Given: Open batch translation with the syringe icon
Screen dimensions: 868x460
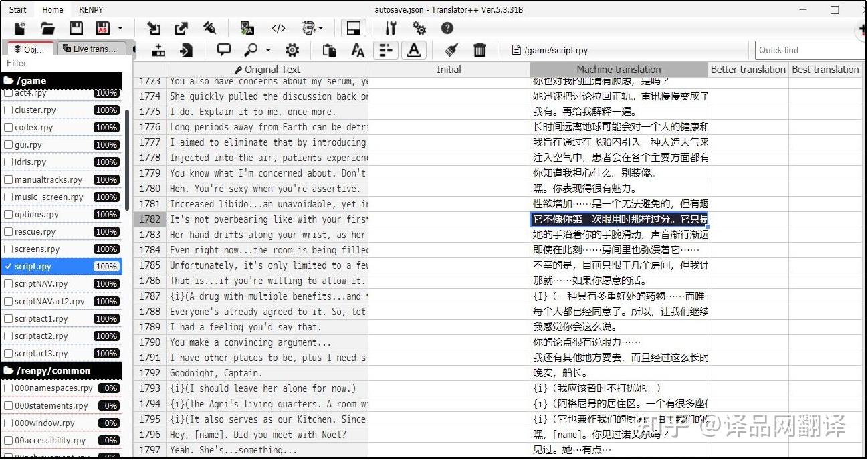Looking at the screenshot, I should click(x=210, y=28).
